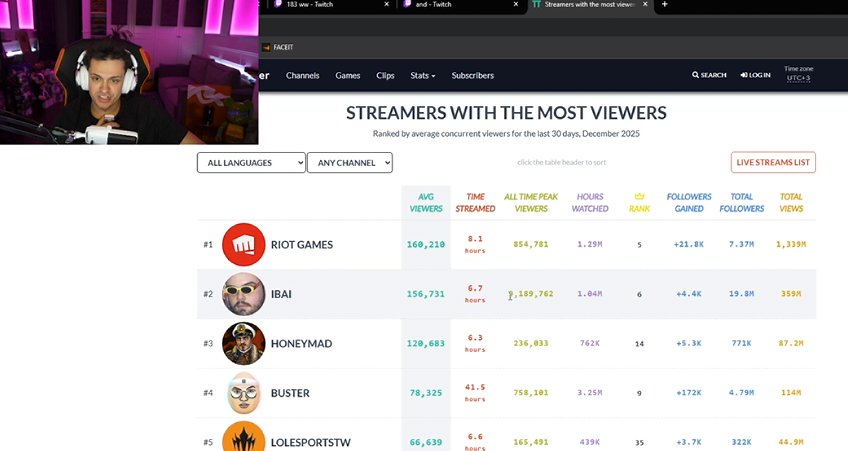Sort by Total Followers column header

(x=741, y=203)
